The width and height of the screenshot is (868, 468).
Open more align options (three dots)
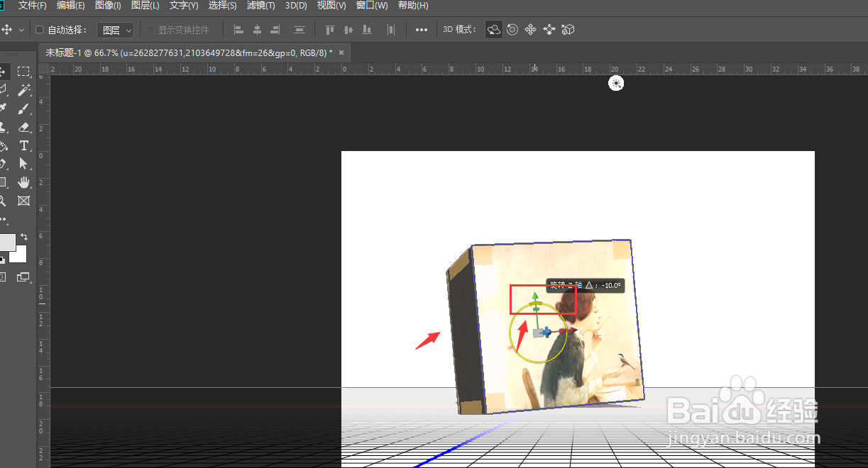422,30
